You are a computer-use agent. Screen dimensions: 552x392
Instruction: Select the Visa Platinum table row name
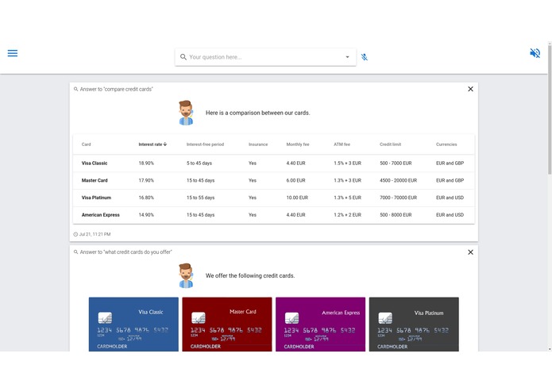pyautogui.click(x=96, y=198)
